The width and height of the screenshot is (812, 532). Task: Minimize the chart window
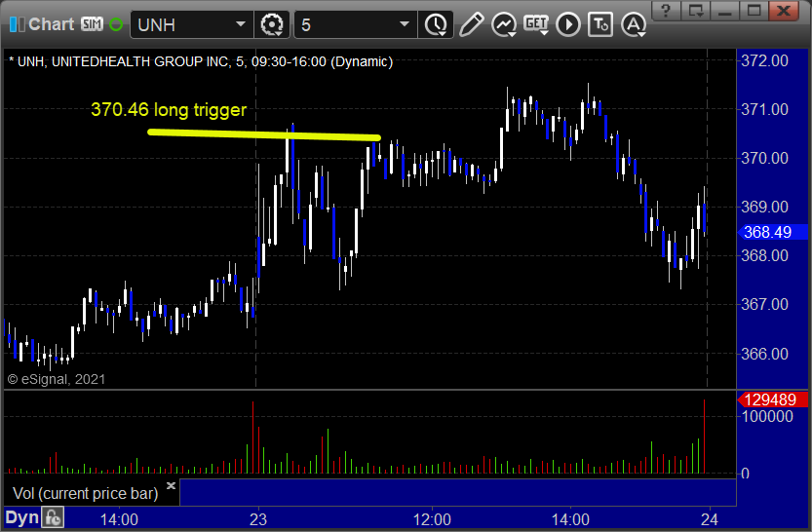click(x=724, y=11)
